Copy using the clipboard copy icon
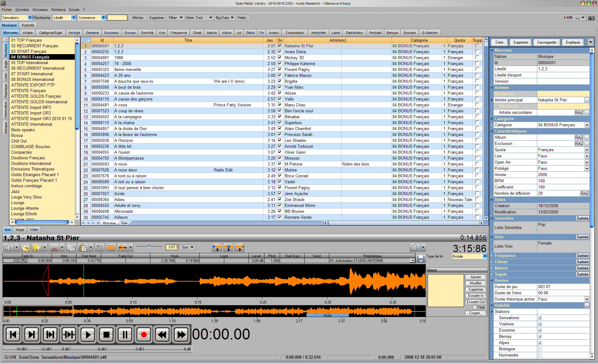 point(72,247)
